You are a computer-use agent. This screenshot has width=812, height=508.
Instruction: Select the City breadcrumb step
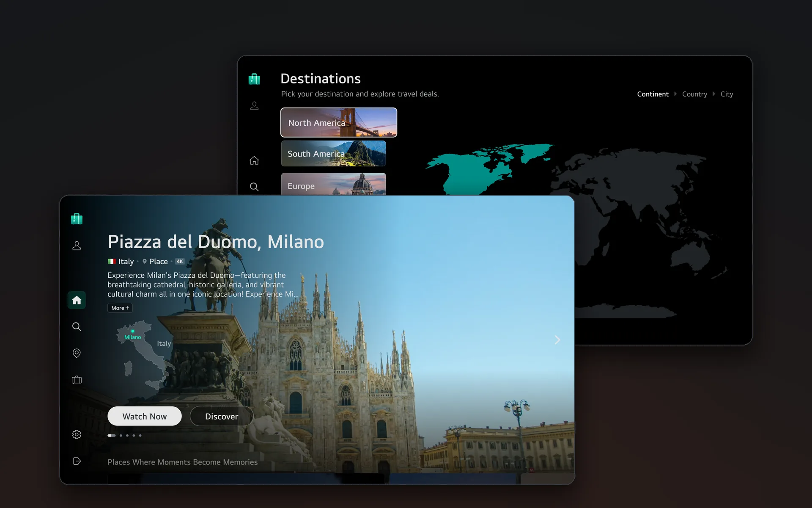click(x=727, y=94)
